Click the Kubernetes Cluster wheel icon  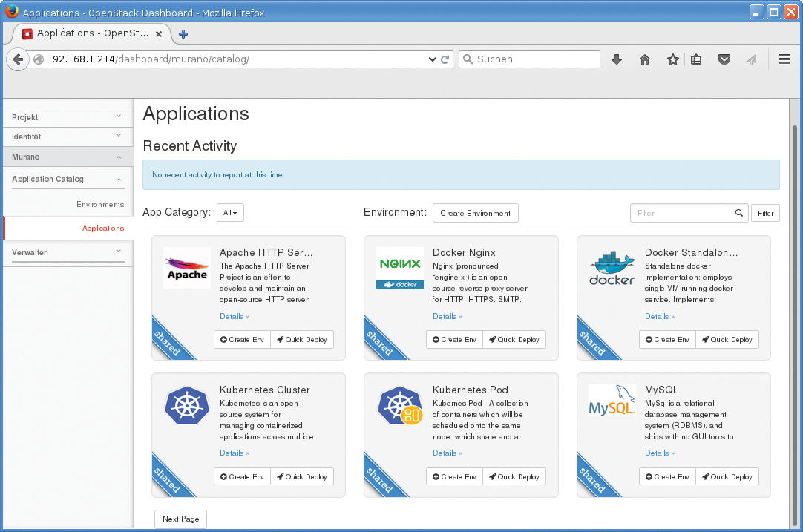click(x=186, y=406)
